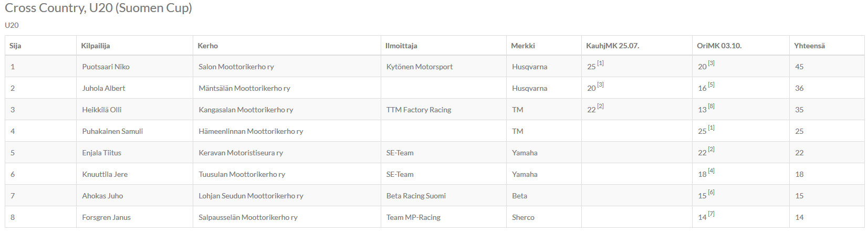Select competitor Puhakainen Samuli
The width and height of the screenshot is (868, 233).
(112, 131)
